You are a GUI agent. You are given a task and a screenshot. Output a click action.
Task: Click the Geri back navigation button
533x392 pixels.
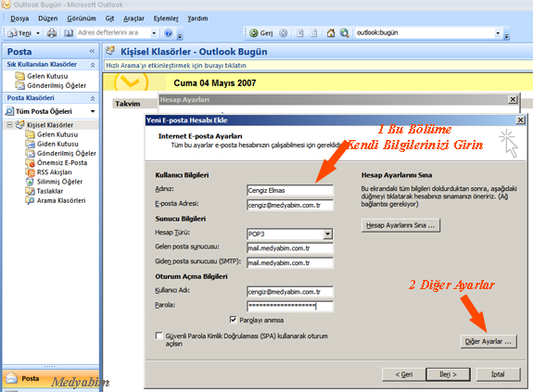point(261,33)
